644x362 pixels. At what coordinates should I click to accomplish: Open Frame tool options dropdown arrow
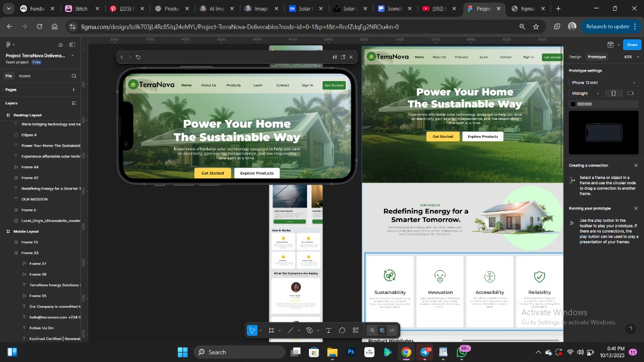[x=280, y=331]
